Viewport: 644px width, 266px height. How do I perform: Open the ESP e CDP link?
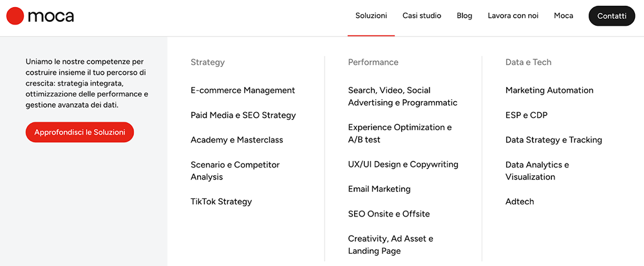coord(526,115)
